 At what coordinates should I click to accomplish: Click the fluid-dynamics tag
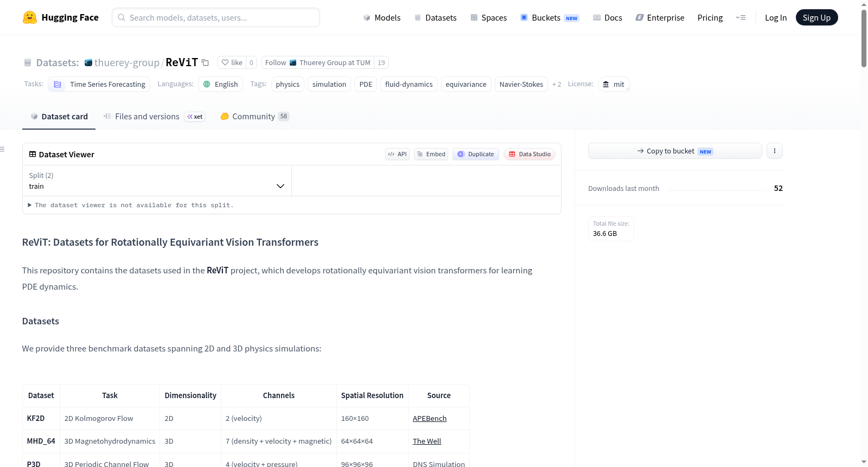coord(409,84)
